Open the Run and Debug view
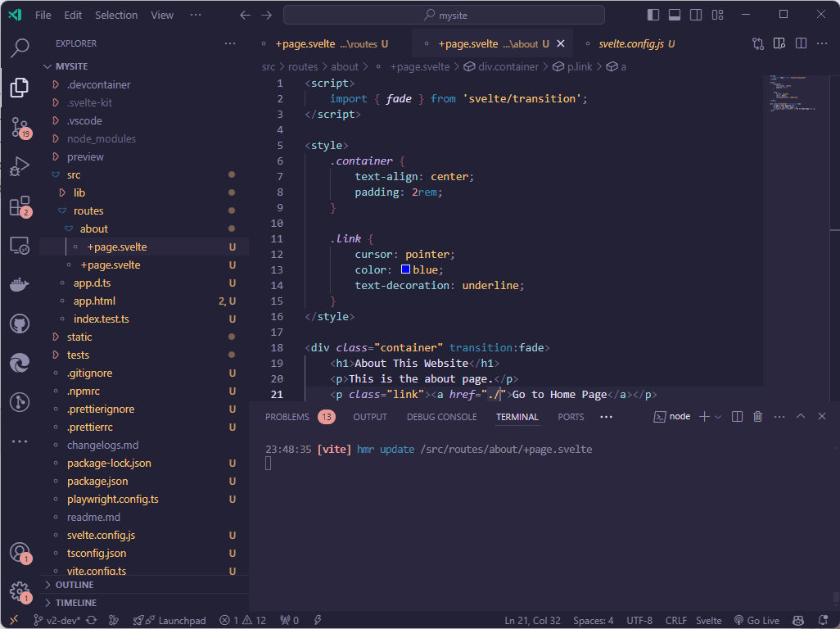The width and height of the screenshot is (840, 629). pyautogui.click(x=20, y=167)
